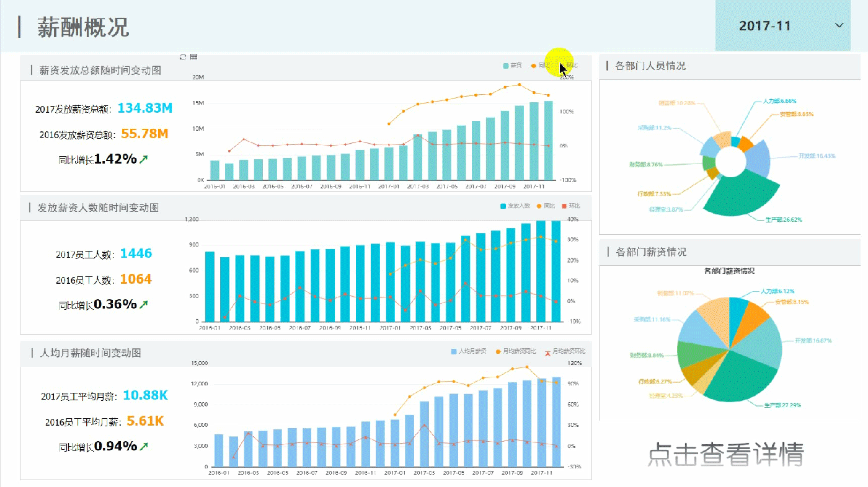The image size is (868, 487).
Task: Click 点击查看详情 to view details
Action: (726, 455)
